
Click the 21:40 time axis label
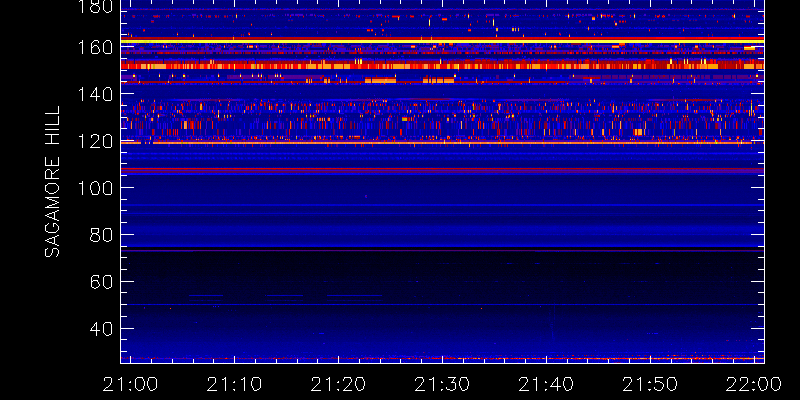point(546,384)
